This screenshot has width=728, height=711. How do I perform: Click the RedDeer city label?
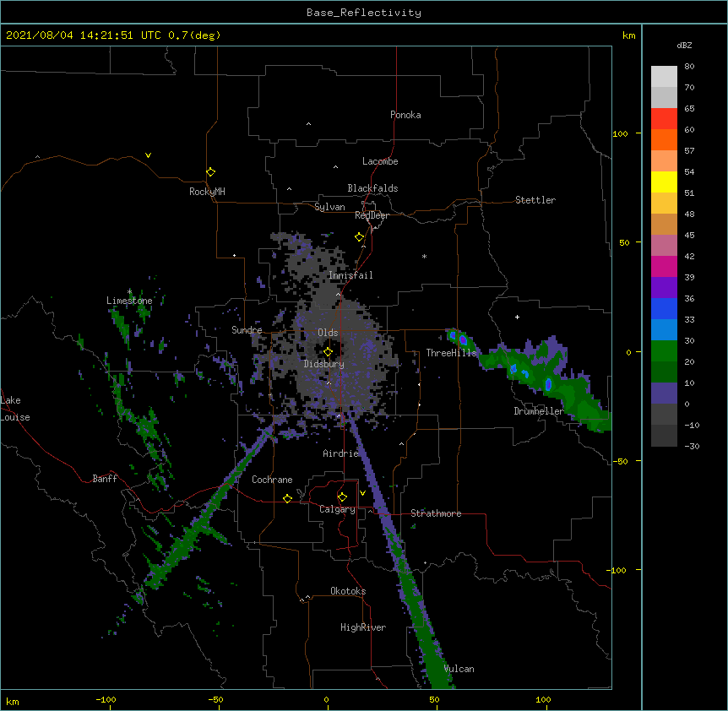372,215
